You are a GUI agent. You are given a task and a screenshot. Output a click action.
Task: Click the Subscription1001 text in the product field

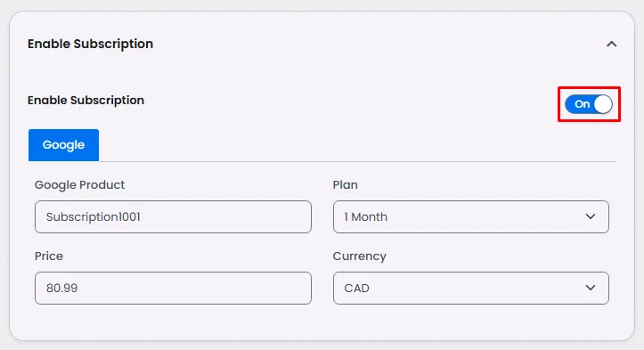pyautogui.click(x=94, y=217)
